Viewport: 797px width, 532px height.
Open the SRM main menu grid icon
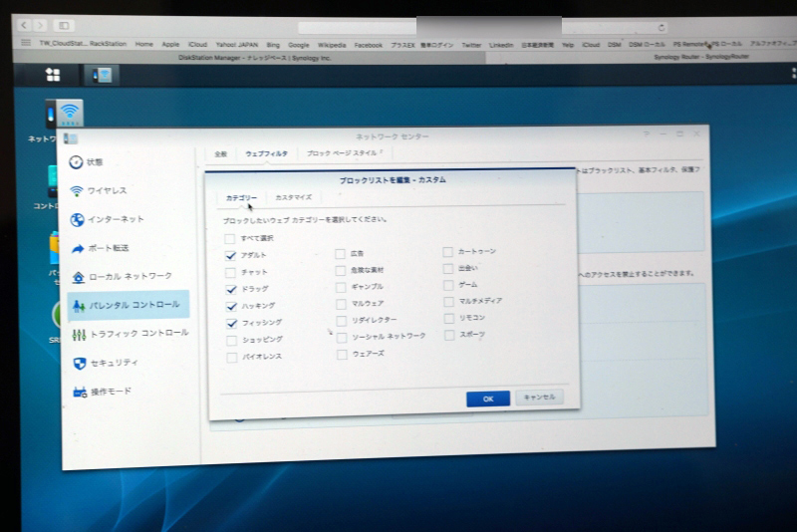53,75
